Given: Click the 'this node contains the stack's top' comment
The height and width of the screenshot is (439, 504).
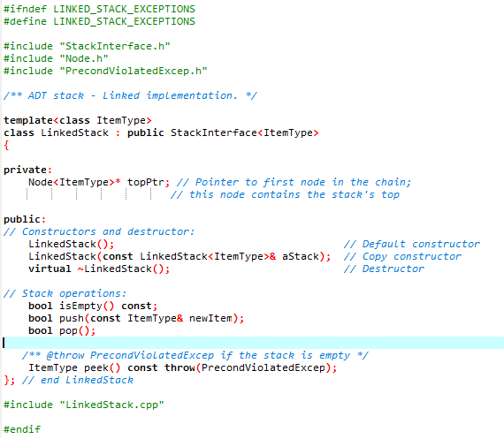Looking at the screenshot, I should (x=285, y=194).
